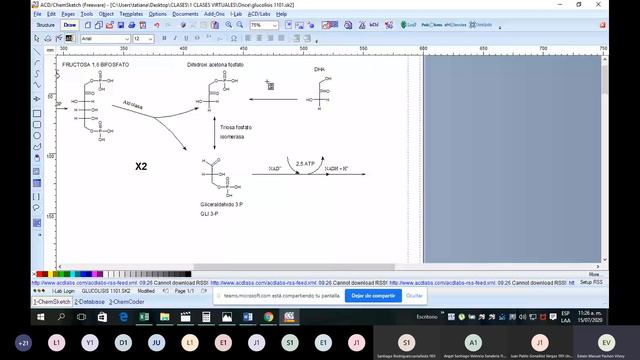Select the Arc drawing tool
The width and height of the screenshot is (640, 360).
click(37, 63)
